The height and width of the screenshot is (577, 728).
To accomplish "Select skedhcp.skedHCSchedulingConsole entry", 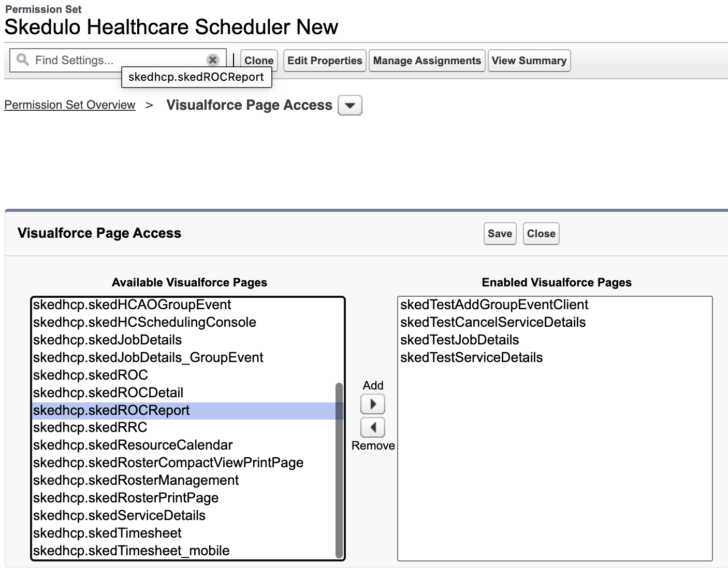I will click(x=183, y=322).
